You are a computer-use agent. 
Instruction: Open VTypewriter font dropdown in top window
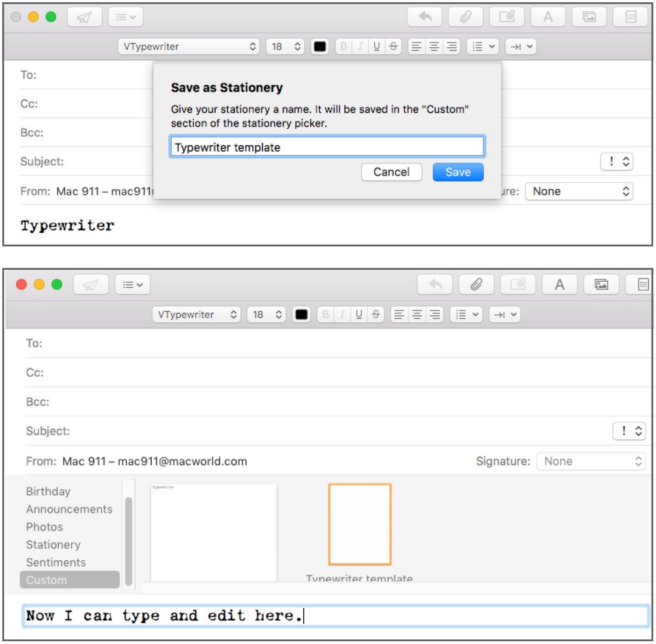coord(189,46)
